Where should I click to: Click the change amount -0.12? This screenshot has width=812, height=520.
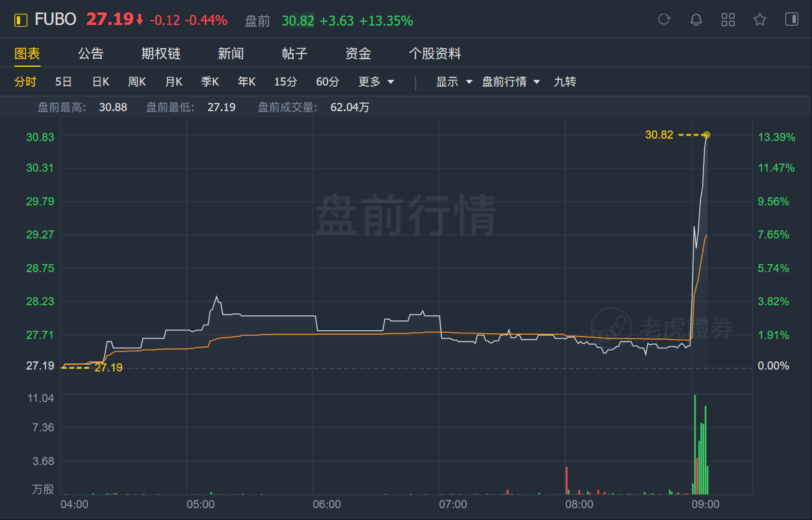[x=165, y=21]
